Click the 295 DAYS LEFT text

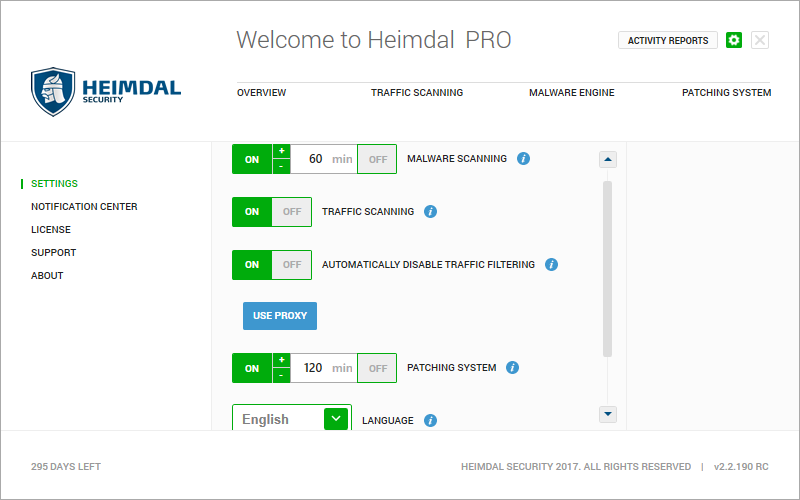(66, 467)
